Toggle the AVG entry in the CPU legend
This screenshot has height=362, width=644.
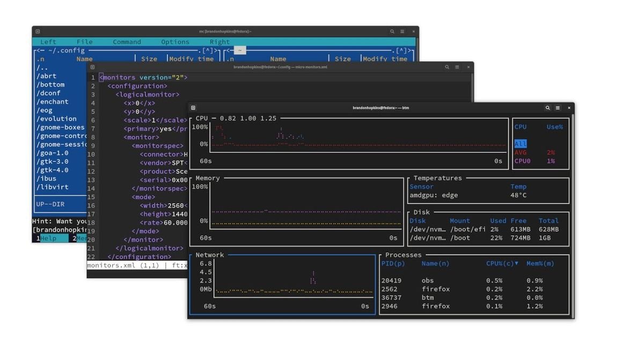click(520, 152)
